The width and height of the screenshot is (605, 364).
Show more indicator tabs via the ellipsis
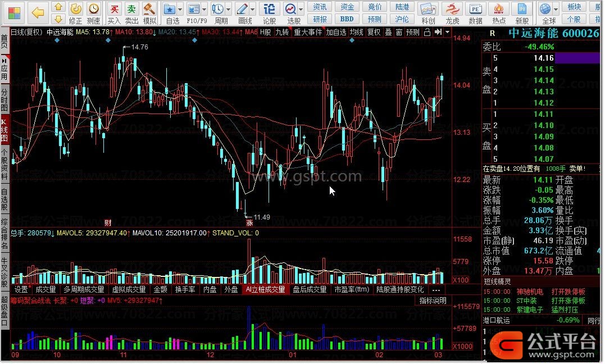coord(436,289)
